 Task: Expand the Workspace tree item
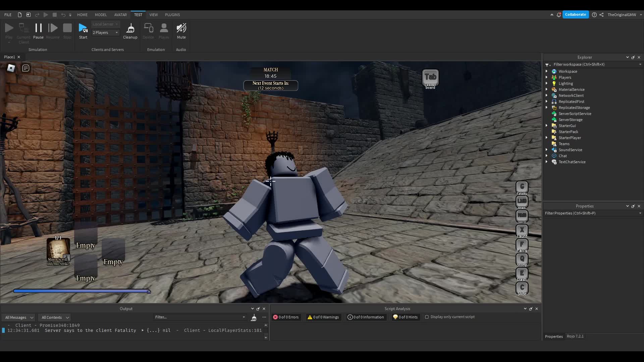coord(547,71)
